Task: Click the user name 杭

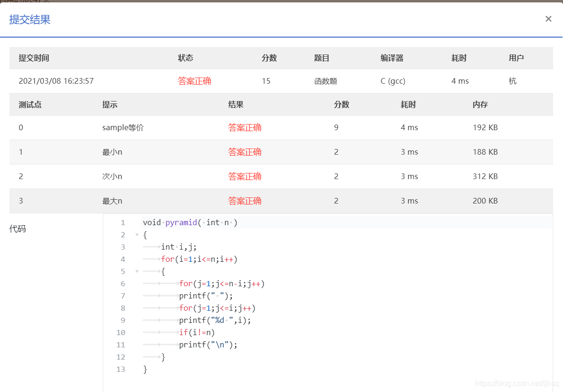Action: click(512, 81)
